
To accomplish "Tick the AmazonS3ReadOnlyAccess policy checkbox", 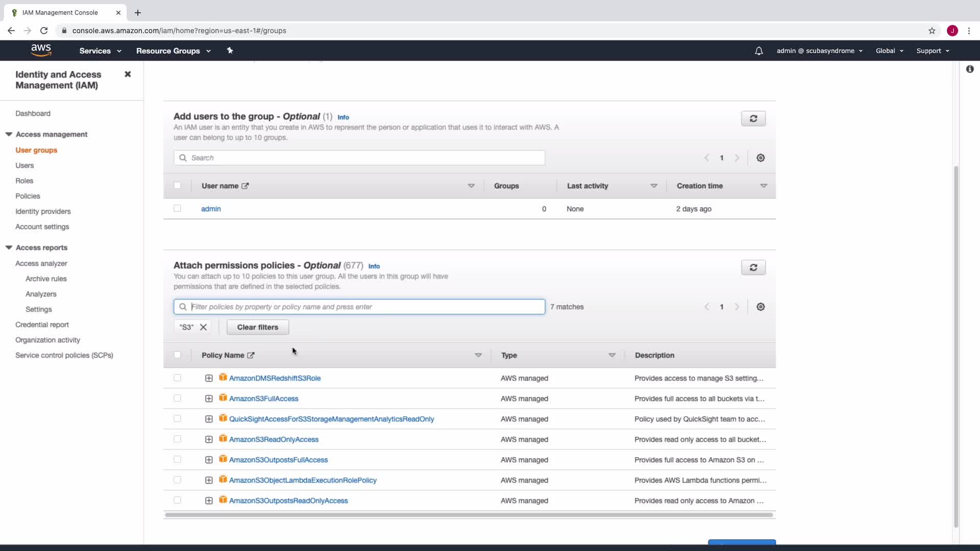I will point(177,439).
